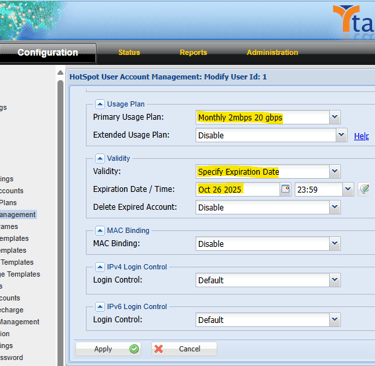Select the sidebar item ending 'Management' near bottom
This screenshot has height=366, width=375.
coord(20,322)
